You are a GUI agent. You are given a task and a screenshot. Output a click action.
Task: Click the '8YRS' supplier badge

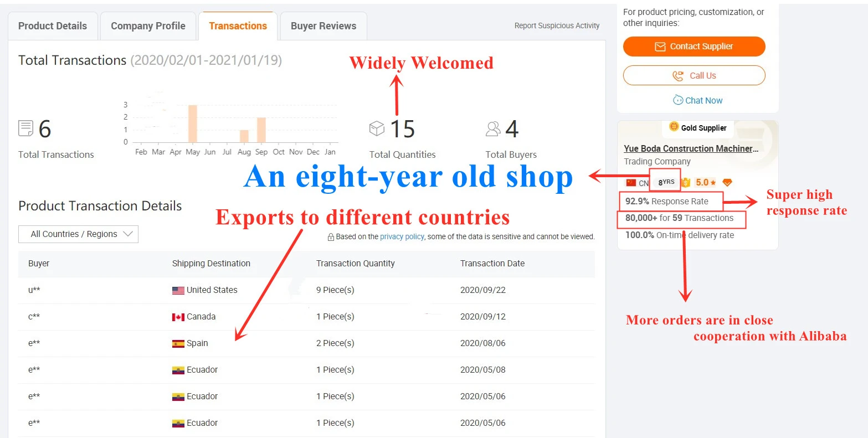tap(666, 182)
